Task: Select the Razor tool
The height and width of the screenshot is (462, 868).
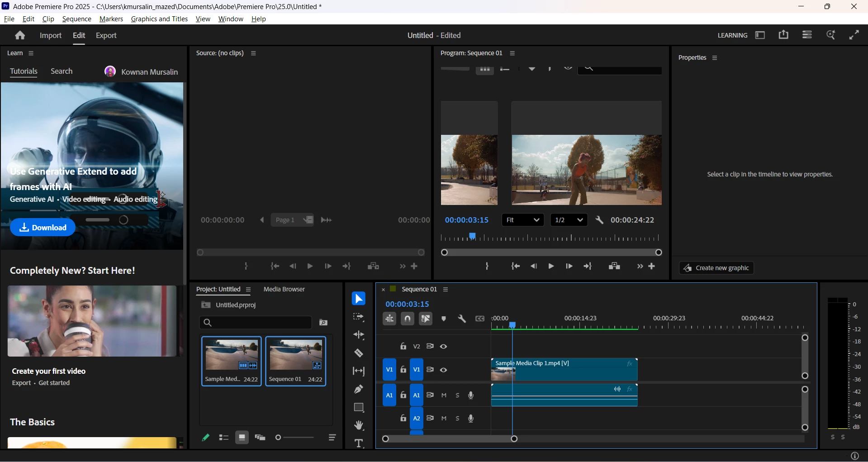Action: (359, 353)
